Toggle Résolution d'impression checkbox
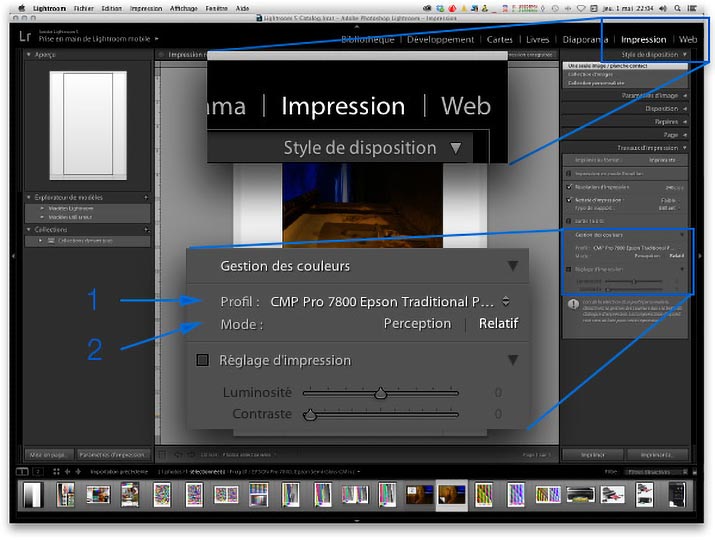The height and width of the screenshot is (540, 715). point(569,187)
